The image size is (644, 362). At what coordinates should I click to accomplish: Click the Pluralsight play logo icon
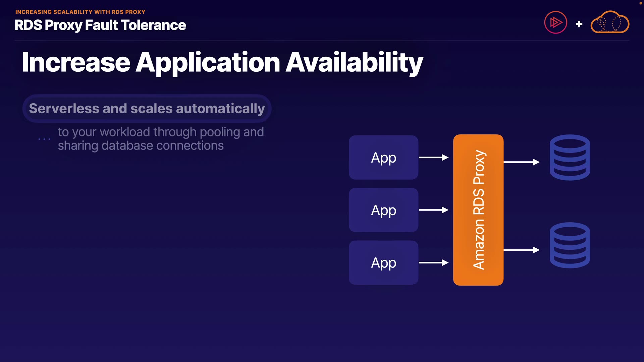pyautogui.click(x=555, y=23)
